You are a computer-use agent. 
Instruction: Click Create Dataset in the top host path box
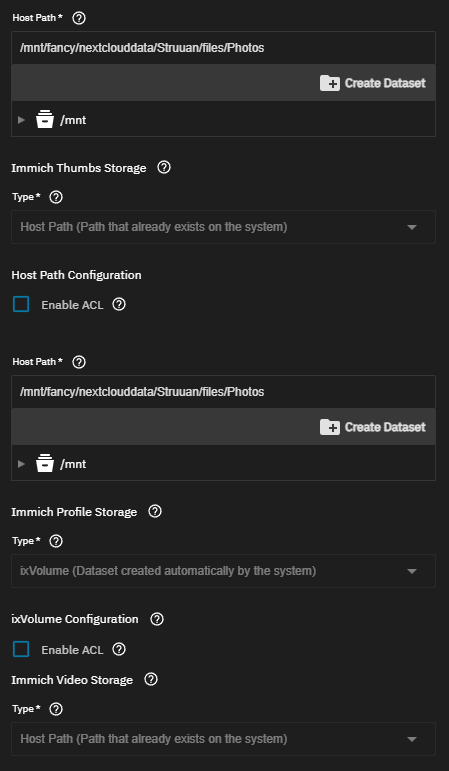coord(372,83)
